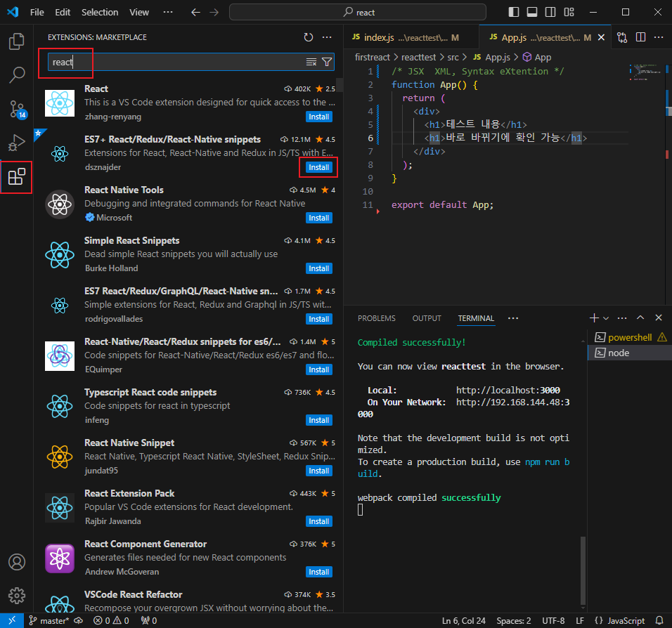Go back with the left arrow

point(196,13)
